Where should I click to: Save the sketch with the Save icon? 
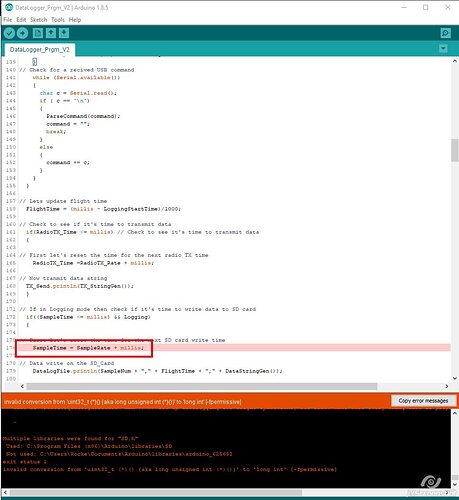click(x=64, y=33)
